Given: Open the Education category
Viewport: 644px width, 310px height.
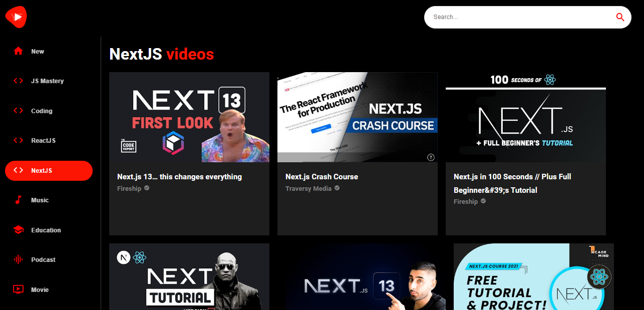Looking at the screenshot, I should [x=49, y=230].
